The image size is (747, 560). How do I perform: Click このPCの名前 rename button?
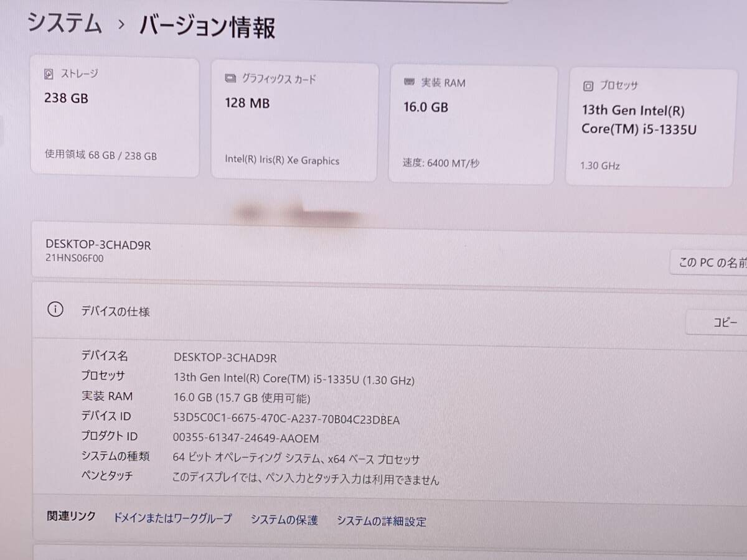point(708,263)
